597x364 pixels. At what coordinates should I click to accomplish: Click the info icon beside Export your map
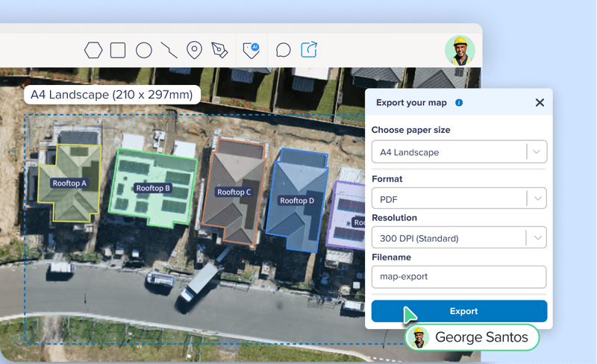coord(459,102)
